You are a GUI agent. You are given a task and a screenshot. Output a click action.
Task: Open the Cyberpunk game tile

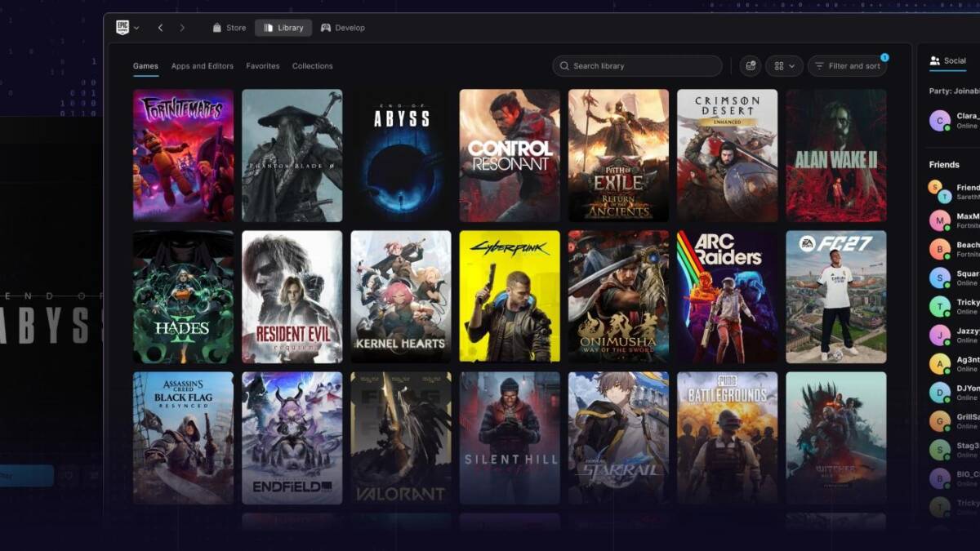point(510,296)
